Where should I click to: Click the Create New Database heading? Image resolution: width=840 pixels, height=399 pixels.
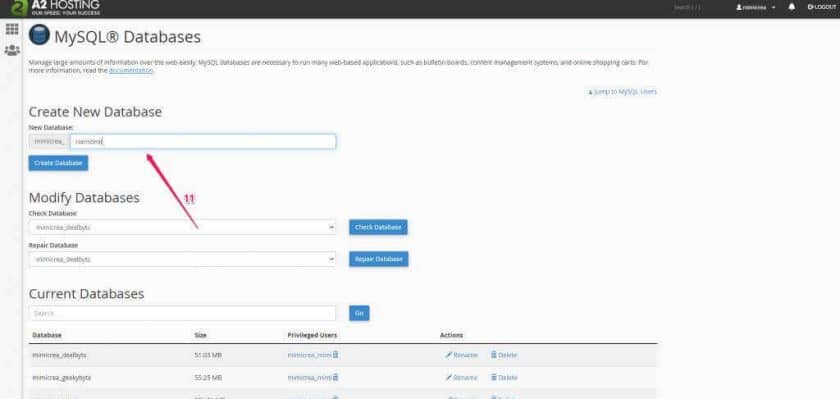[x=95, y=112]
